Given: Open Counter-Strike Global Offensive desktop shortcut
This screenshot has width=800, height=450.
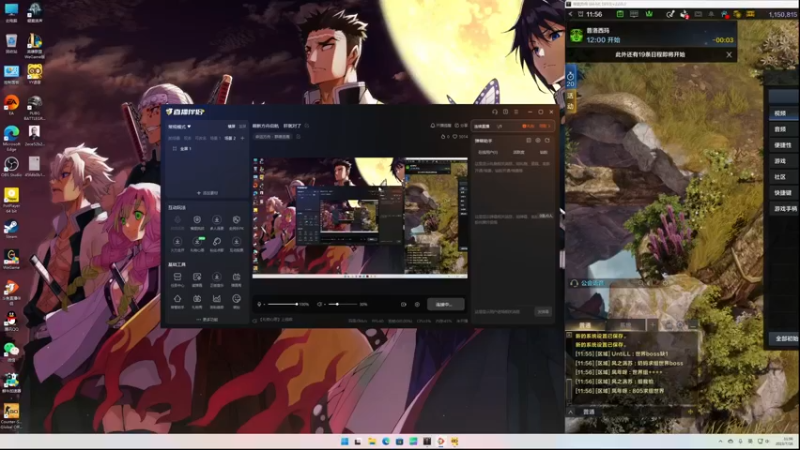Looking at the screenshot, I should [x=11, y=414].
